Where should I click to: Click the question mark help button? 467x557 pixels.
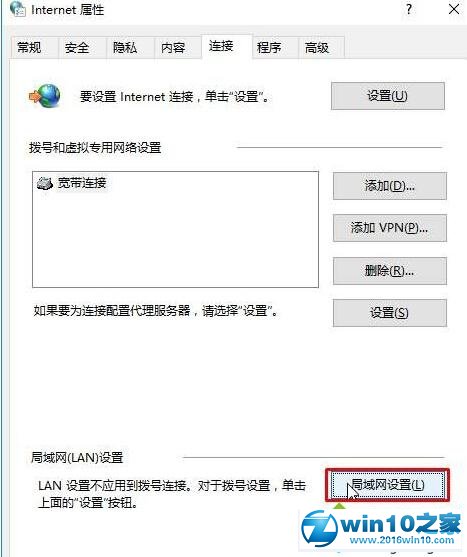tap(409, 9)
